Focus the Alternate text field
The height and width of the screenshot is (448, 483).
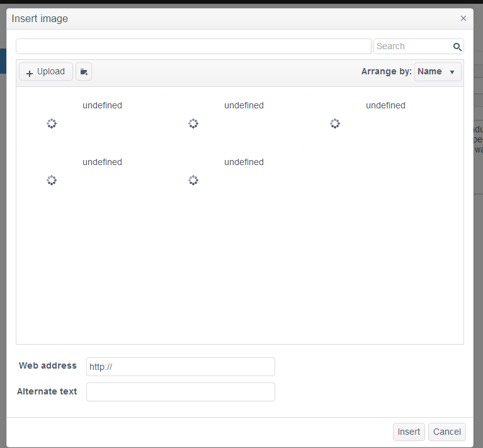coord(181,392)
